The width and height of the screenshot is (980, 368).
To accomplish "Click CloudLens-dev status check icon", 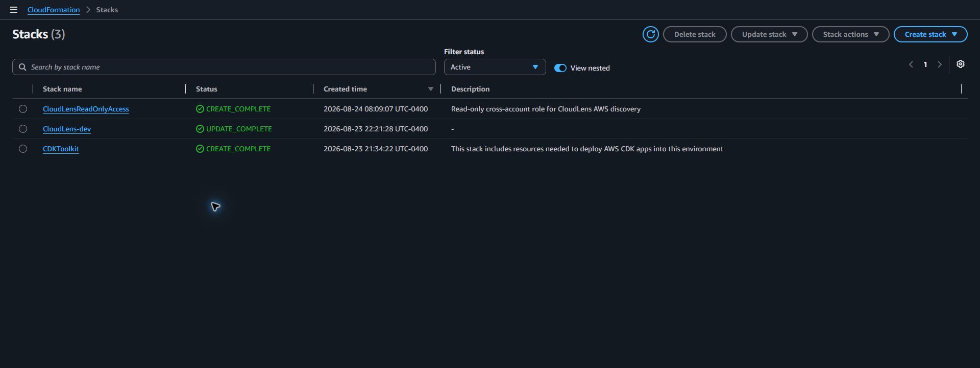I will (200, 129).
